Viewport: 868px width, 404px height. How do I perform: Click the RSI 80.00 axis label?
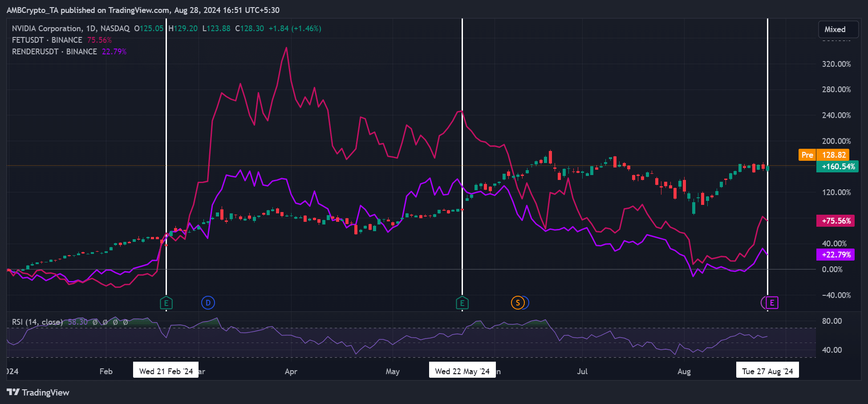pyautogui.click(x=832, y=321)
